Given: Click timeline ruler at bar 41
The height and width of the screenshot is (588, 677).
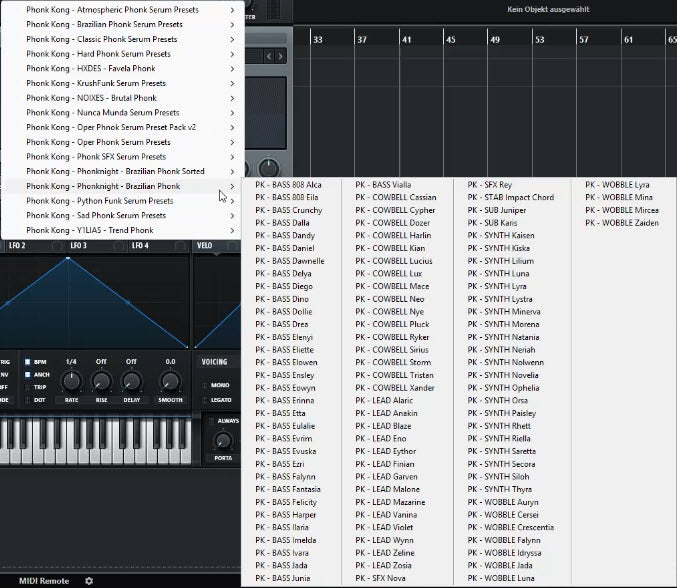Looking at the screenshot, I should [x=407, y=40].
